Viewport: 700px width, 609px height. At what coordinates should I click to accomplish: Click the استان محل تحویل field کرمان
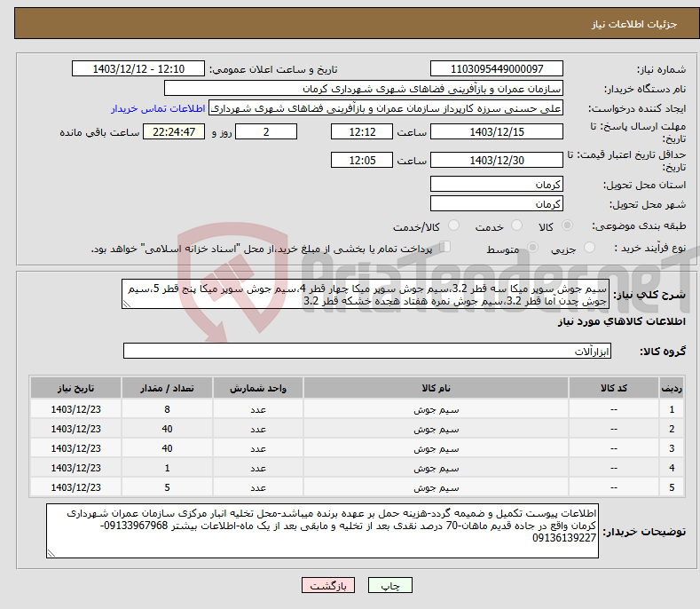click(497, 184)
